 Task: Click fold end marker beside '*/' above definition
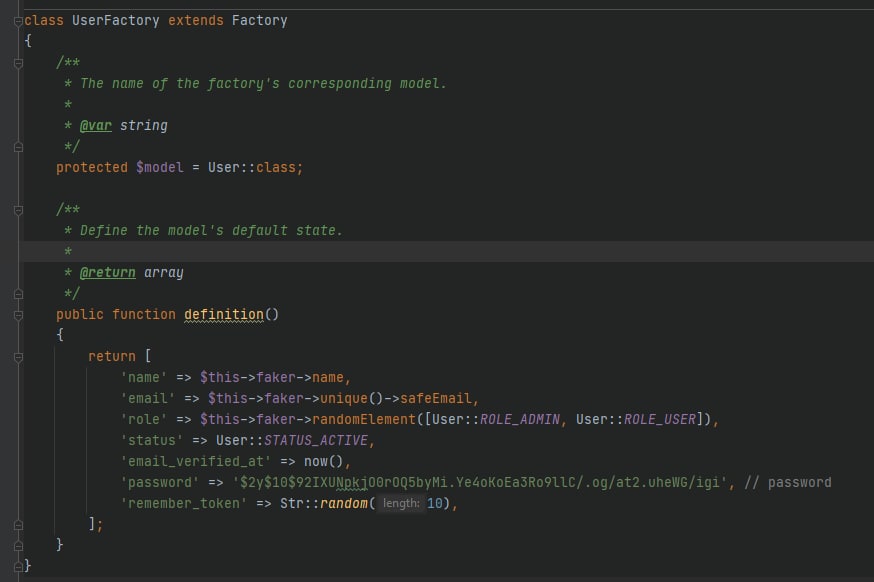pos(18,294)
